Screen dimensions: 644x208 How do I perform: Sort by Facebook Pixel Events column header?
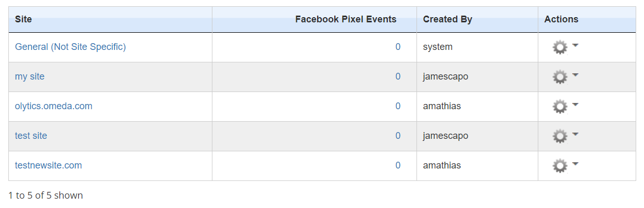(x=346, y=19)
